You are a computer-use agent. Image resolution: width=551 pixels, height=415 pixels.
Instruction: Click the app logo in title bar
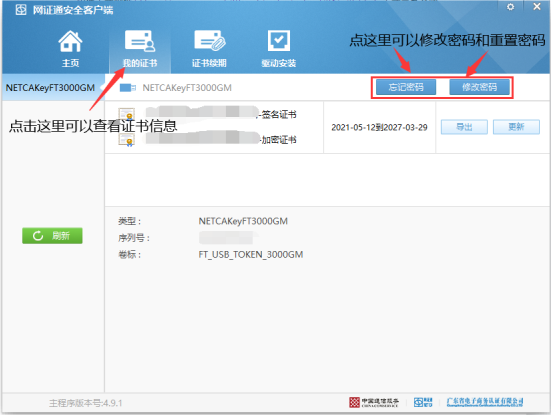point(21,10)
